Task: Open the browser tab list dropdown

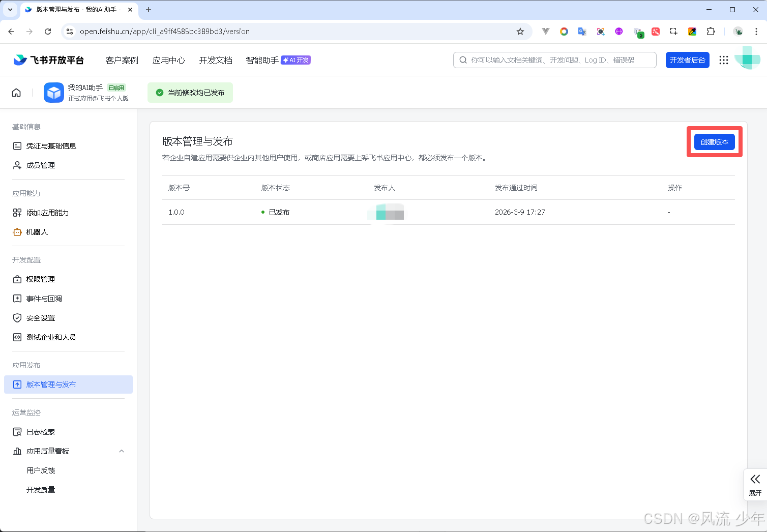Action: [10, 10]
